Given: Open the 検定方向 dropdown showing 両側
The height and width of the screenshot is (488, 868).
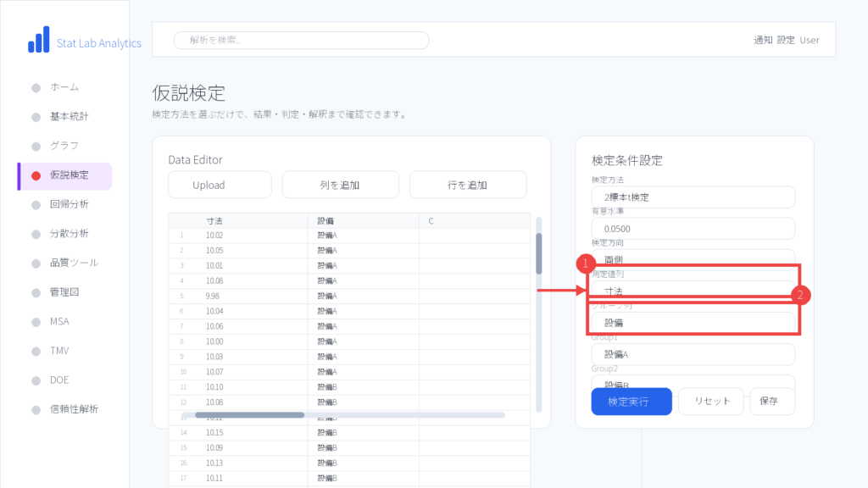Looking at the screenshot, I should (x=693, y=259).
